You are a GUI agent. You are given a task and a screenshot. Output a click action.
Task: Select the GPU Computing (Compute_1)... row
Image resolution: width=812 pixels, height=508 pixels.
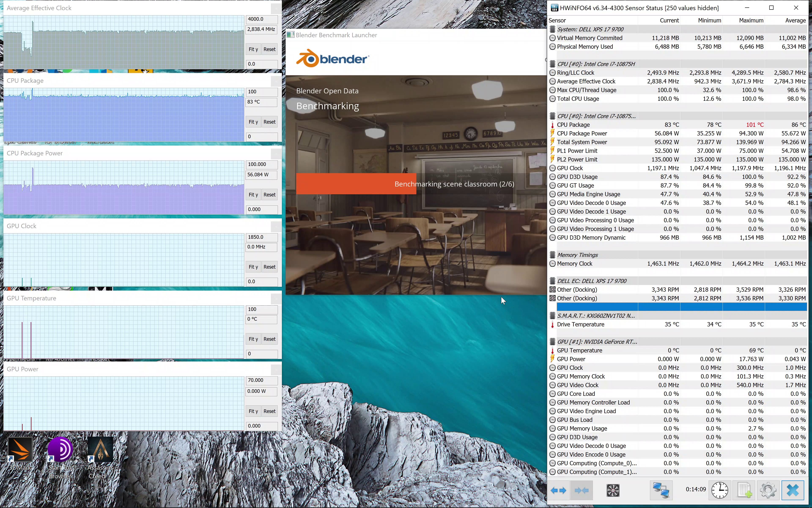[678, 472]
